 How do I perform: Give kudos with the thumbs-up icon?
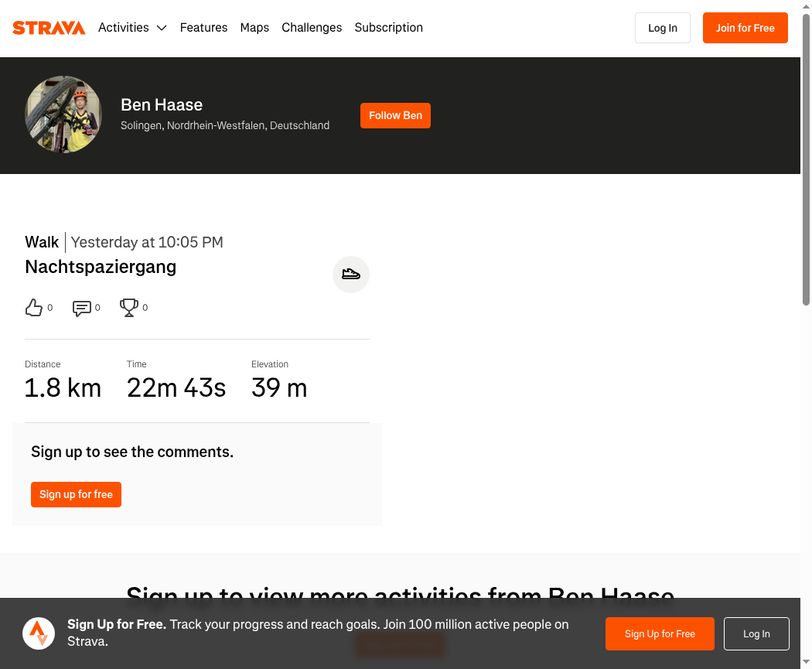point(34,308)
